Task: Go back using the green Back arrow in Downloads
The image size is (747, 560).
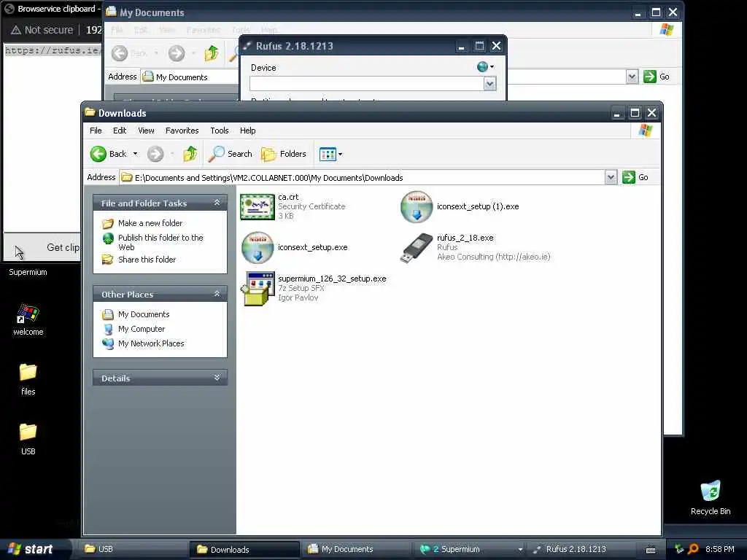Action: pyautogui.click(x=98, y=154)
